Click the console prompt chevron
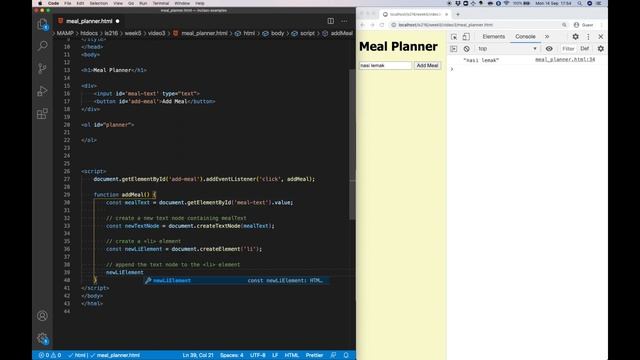The width and height of the screenshot is (640, 360). (452, 69)
